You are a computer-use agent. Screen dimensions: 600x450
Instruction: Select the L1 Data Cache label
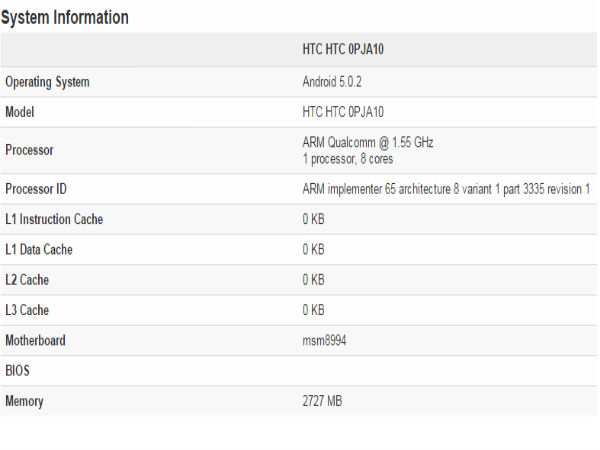pos(39,249)
